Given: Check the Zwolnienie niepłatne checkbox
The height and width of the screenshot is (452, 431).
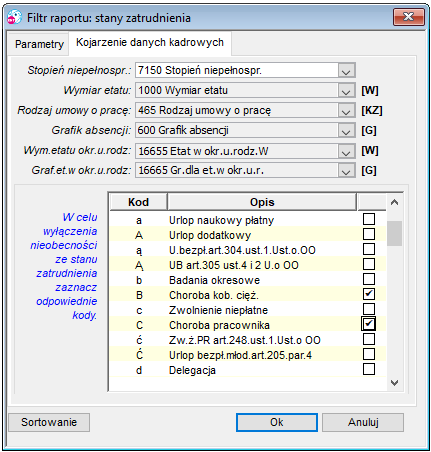Looking at the screenshot, I should click(369, 309).
